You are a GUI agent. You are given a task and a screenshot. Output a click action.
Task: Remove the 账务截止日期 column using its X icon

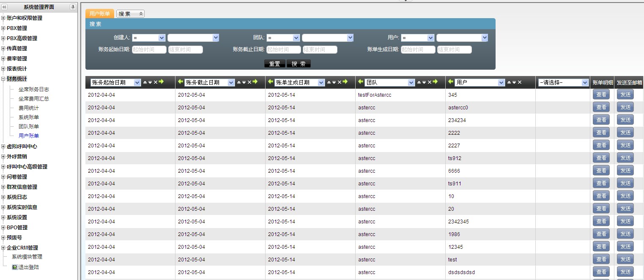pos(249,82)
